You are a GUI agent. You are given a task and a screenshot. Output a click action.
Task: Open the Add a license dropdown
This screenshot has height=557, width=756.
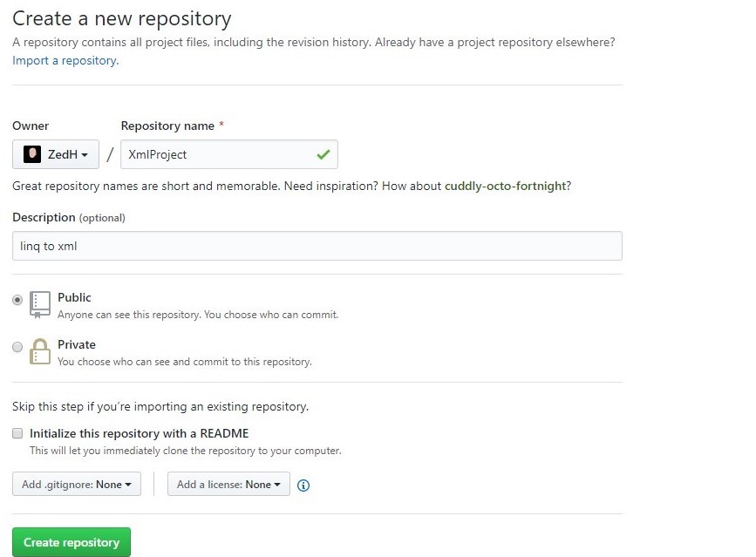[x=228, y=485]
